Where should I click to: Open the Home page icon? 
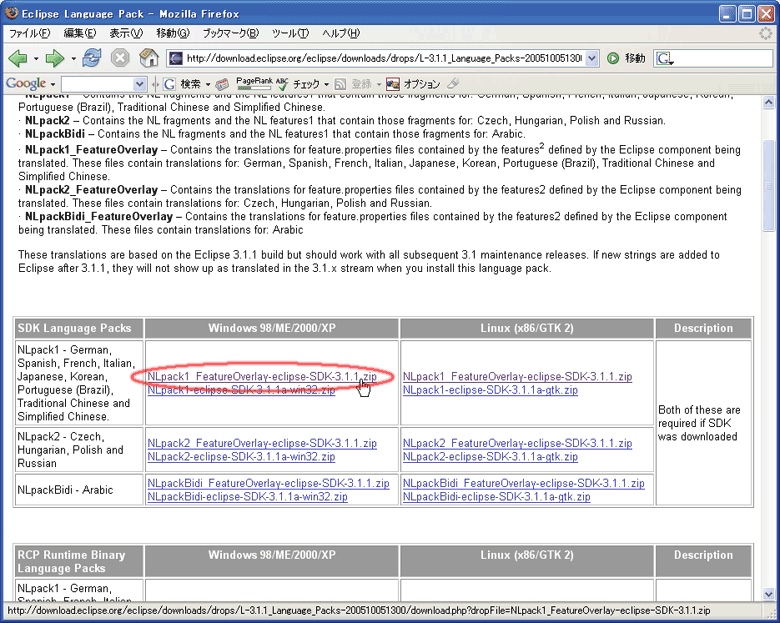click(149, 58)
